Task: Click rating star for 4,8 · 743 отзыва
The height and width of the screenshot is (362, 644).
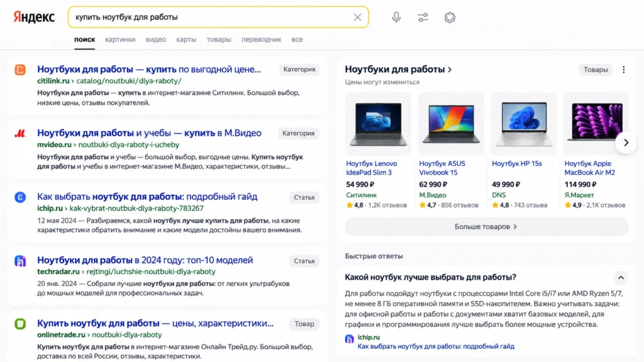Action: 496,205
